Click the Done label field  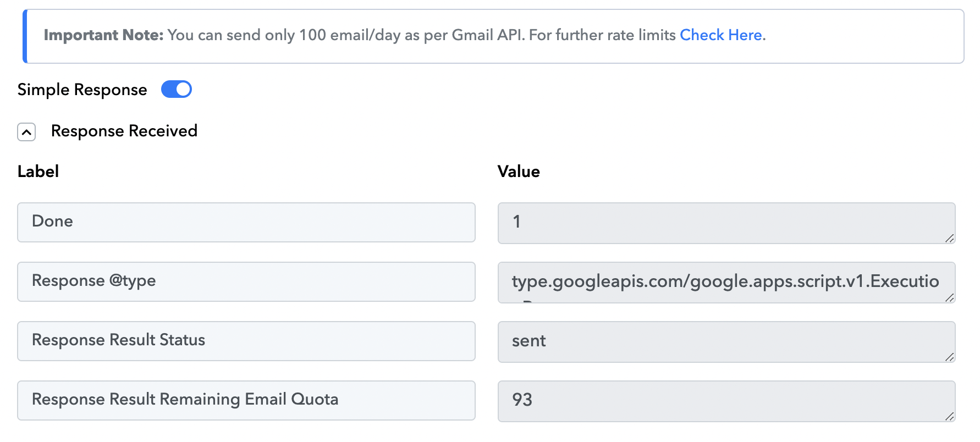[246, 222]
